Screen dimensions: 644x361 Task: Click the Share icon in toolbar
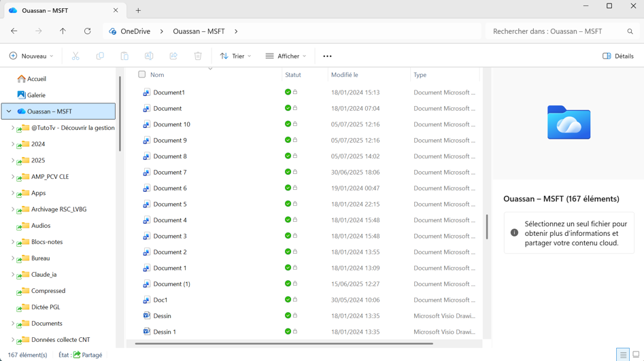tap(173, 56)
